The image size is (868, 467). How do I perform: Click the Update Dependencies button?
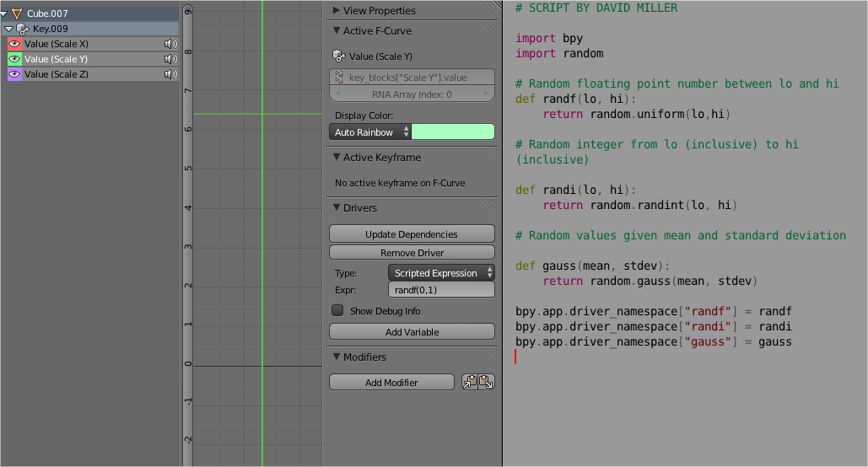coord(412,234)
